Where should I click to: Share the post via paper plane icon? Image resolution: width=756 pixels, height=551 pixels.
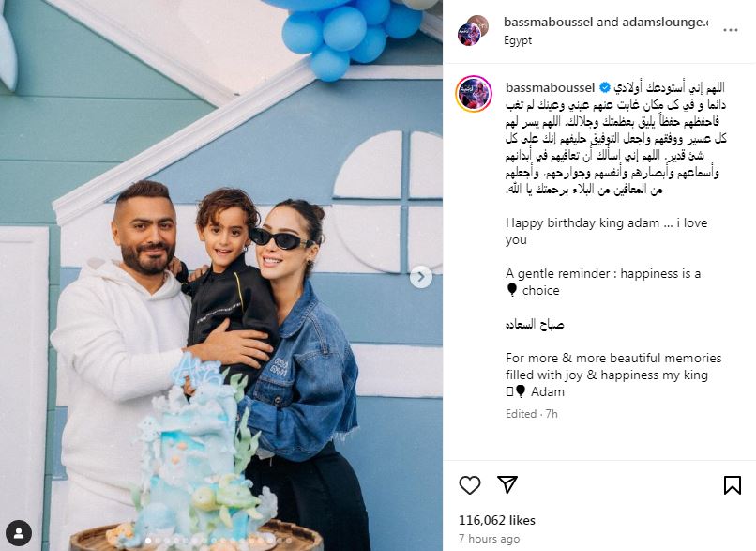[x=507, y=484]
